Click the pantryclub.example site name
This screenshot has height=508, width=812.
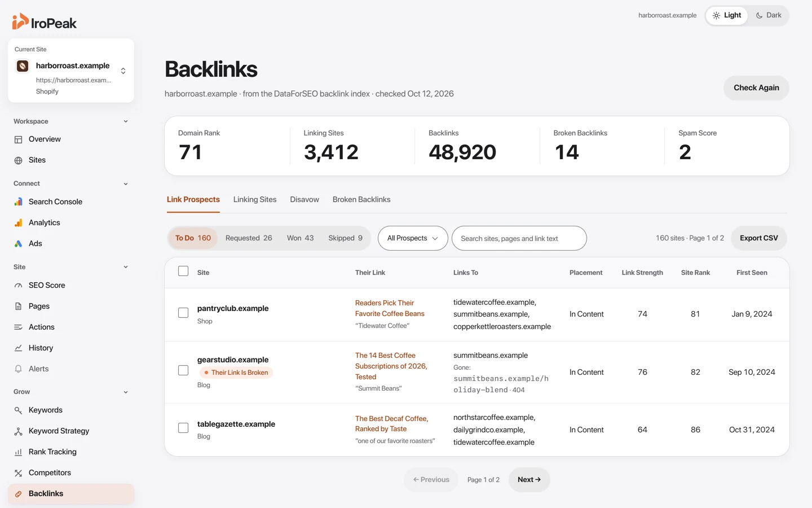click(233, 308)
